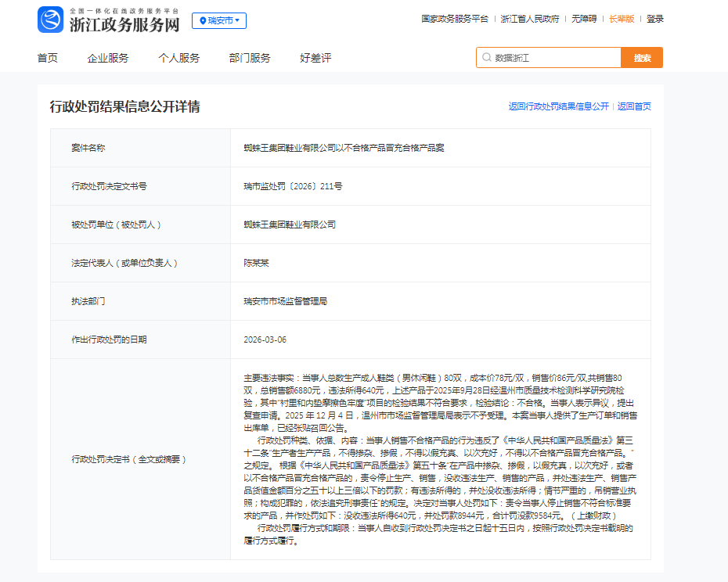The width and height of the screenshot is (728, 582).
Task: Click the 行政处罚结果信息公开详情 page heading
Action: click(125, 106)
